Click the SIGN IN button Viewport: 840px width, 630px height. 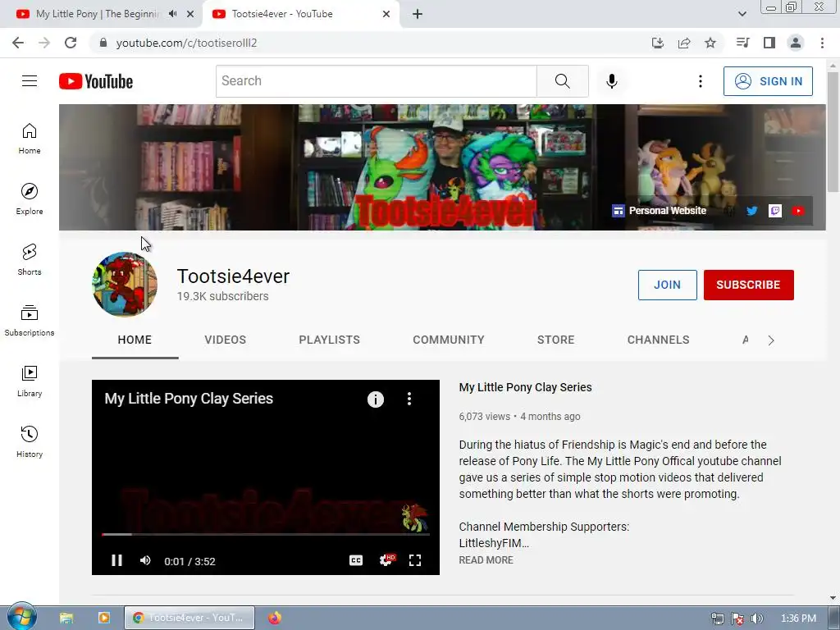[768, 81]
